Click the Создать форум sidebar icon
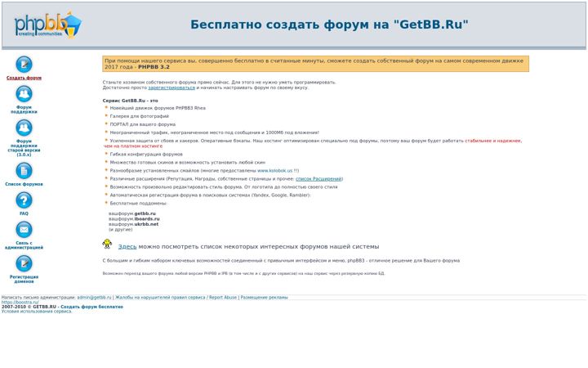The width and height of the screenshot is (588, 368). (24, 65)
